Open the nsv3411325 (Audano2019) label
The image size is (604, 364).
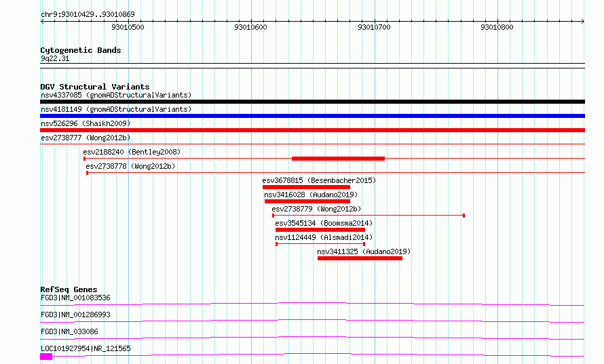click(364, 251)
